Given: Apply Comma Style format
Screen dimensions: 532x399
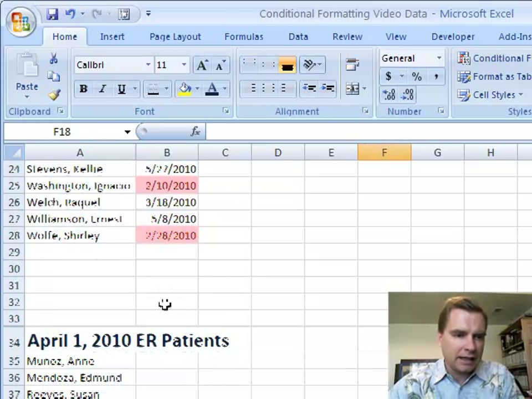Looking at the screenshot, I should [436, 76].
